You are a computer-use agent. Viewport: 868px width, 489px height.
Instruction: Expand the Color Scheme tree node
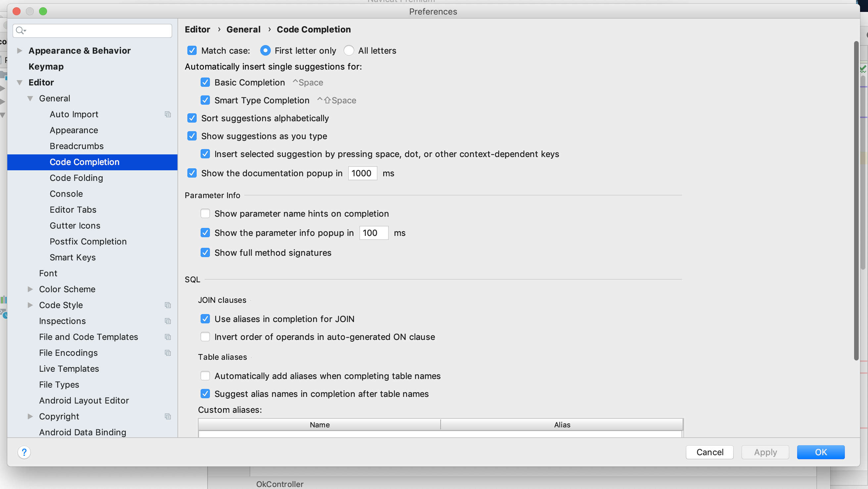click(x=30, y=289)
